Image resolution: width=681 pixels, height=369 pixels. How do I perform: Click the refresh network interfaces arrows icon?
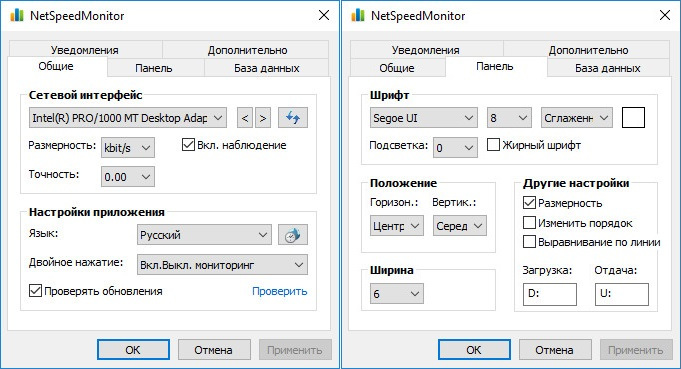(x=293, y=118)
